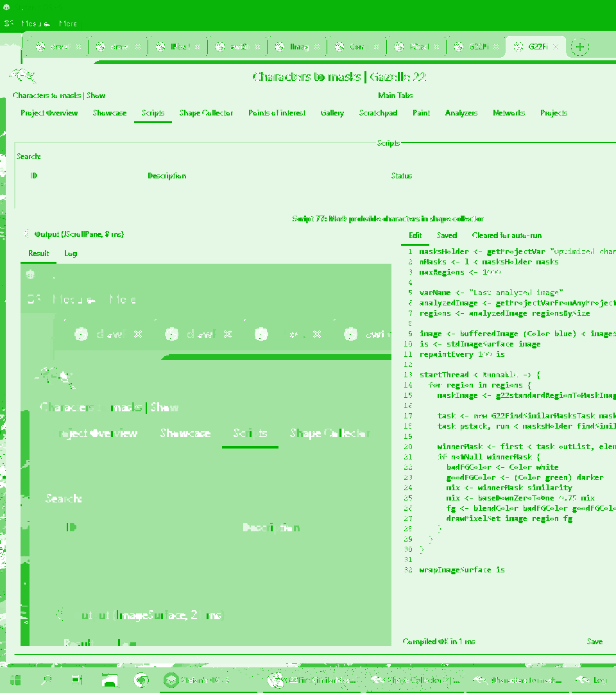The image size is (616, 693).
Task: Click the taskbar search magnifier icon
Action: tap(47, 680)
